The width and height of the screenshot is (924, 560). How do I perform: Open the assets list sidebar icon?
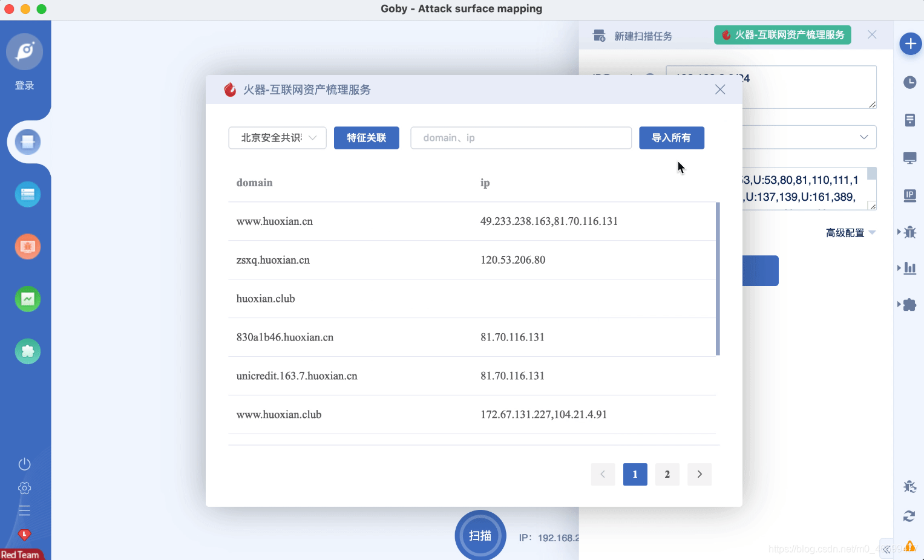point(28,194)
